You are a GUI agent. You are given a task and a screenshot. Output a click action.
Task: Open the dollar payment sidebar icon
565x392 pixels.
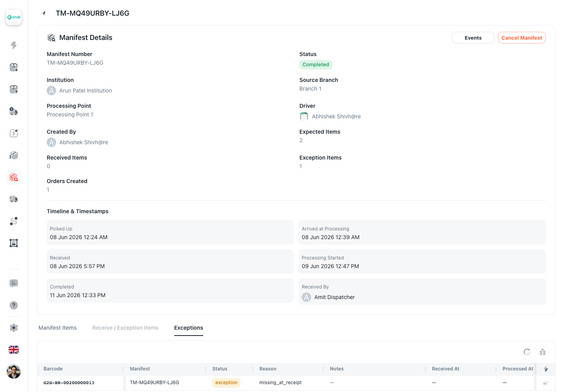[14, 133]
